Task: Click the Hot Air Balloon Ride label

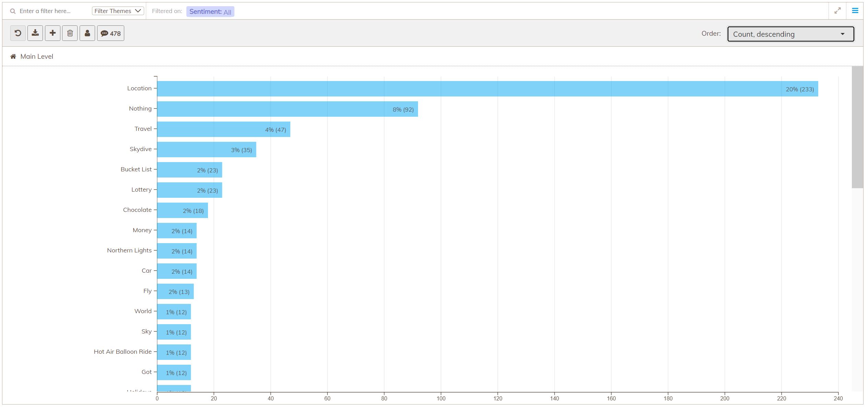Action: tap(123, 352)
